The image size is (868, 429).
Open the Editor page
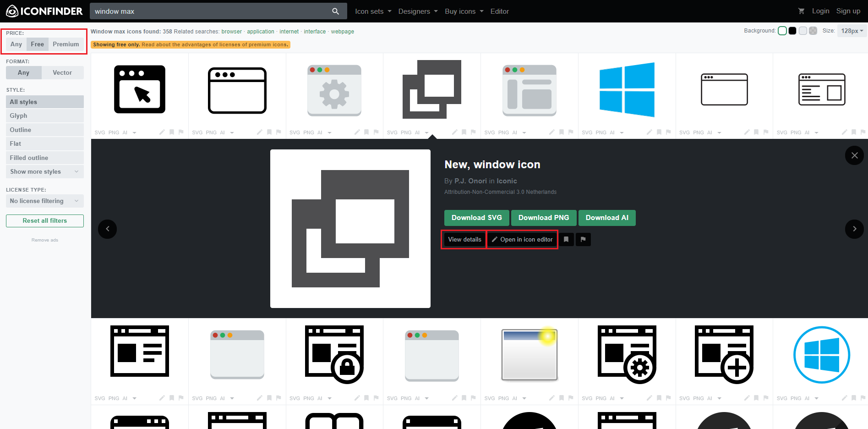[499, 11]
